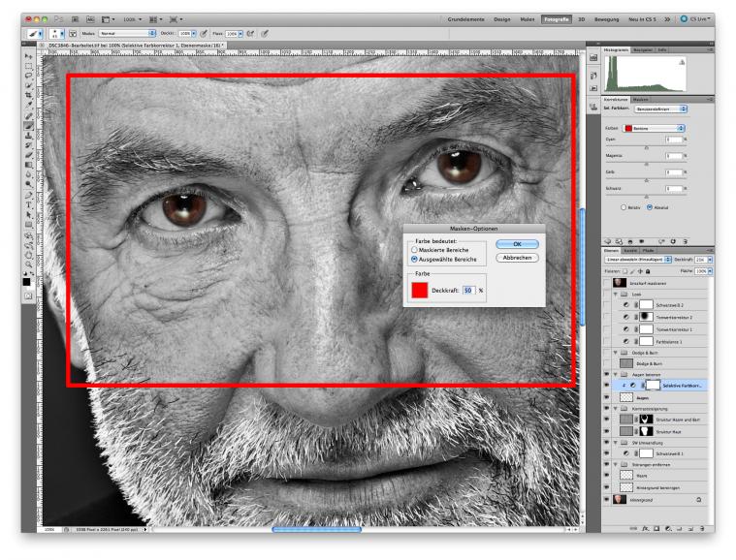
Task: Toggle Quick Mask mode at the toolbox bottom
Action: pos(28,296)
